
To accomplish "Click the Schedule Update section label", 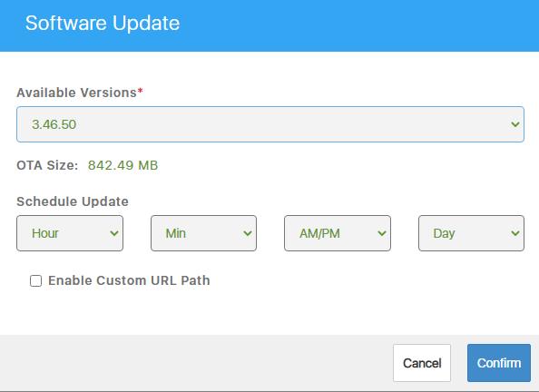I will 73,201.
